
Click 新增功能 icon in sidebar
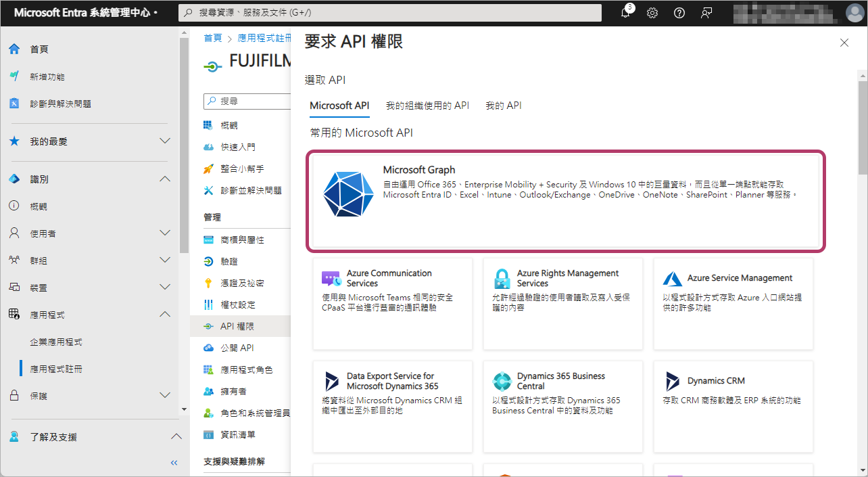click(x=14, y=76)
